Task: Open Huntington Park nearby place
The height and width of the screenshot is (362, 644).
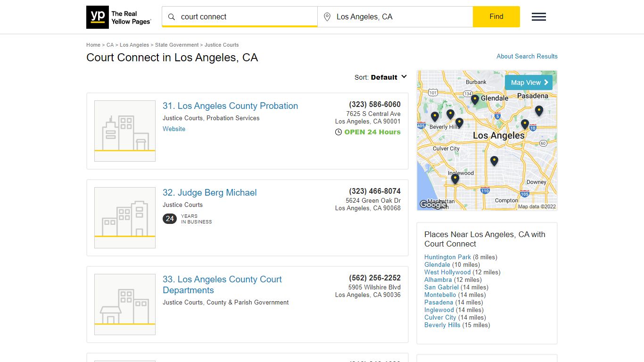Action: (447, 257)
